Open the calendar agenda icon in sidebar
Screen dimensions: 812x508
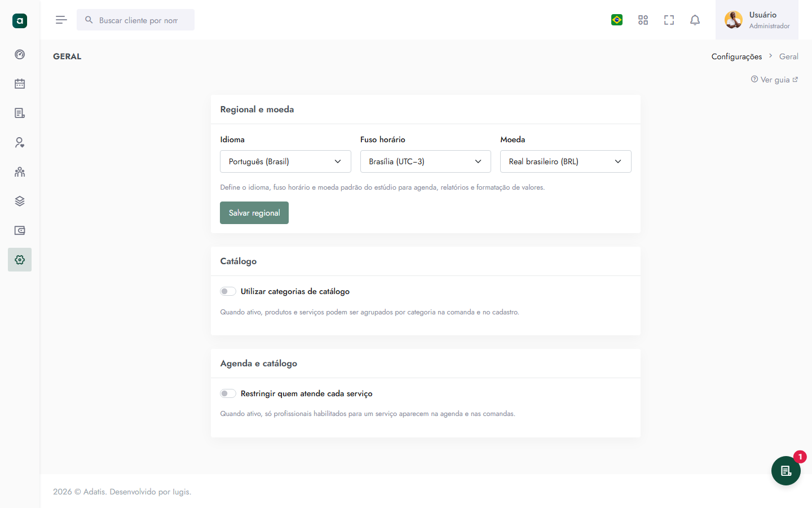pos(20,84)
